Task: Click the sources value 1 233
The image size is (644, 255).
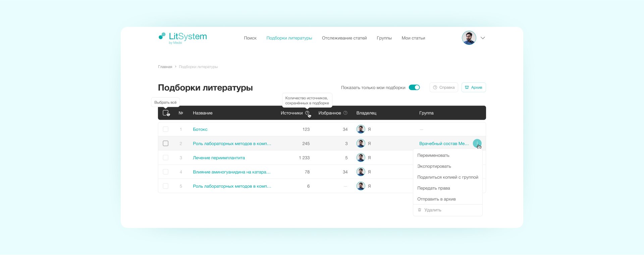Action: (x=304, y=158)
